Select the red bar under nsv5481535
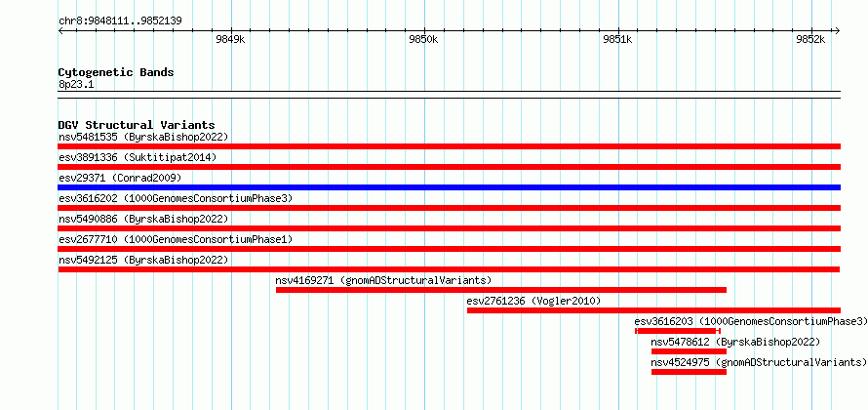Viewport: 868px width, 410px height. click(x=449, y=146)
